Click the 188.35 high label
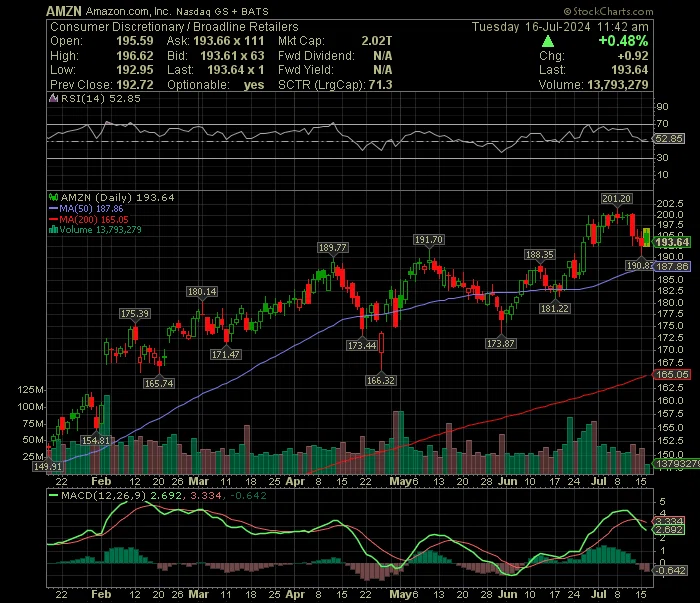This screenshot has width=700, height=603. point(539,254)
